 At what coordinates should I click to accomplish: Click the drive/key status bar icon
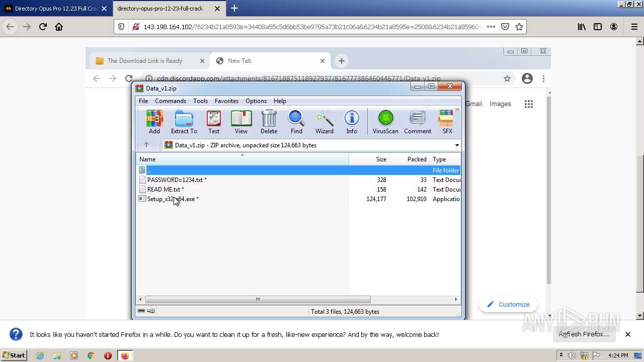146,311
